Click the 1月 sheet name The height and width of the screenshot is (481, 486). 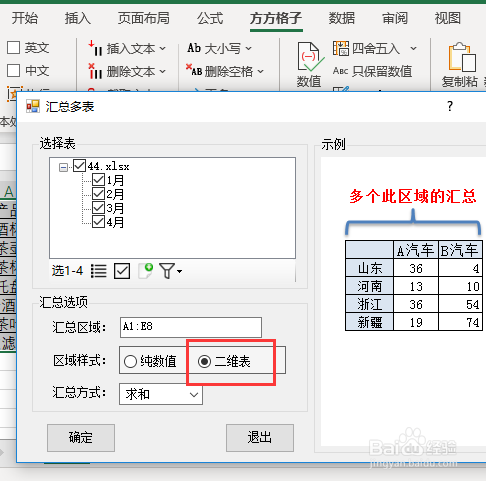[x=115, y=180]
